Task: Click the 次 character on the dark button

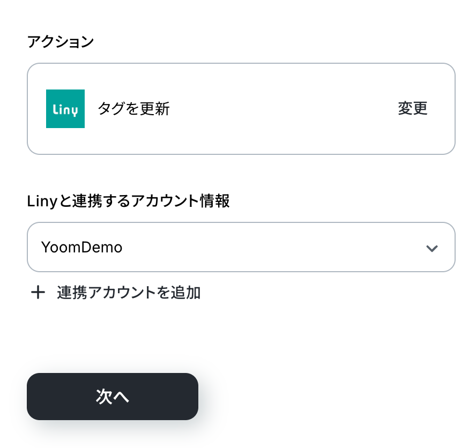Action: tap(103, 397)
